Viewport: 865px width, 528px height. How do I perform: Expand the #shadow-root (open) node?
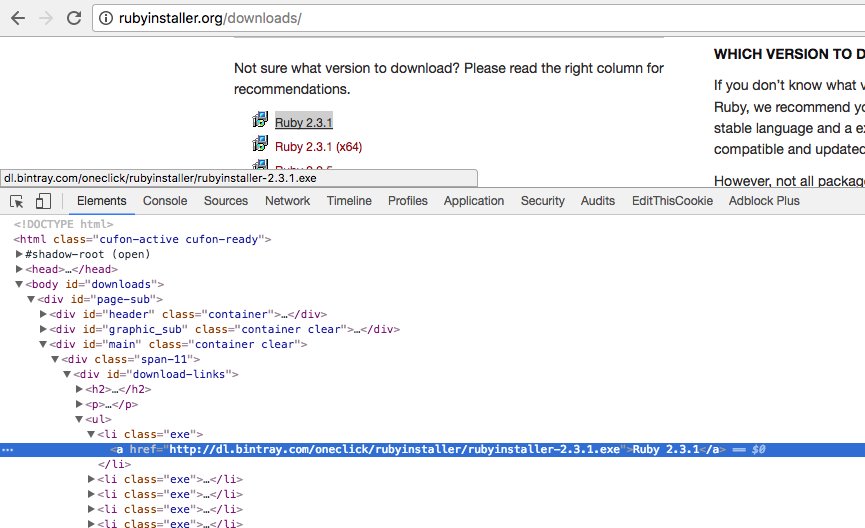[x=19, y=254]
